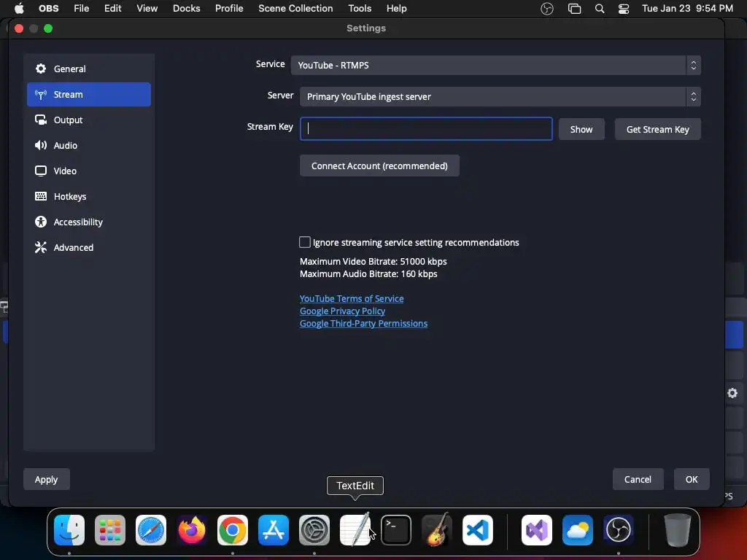Open the YouTube Terms of Service link

coord(352,298)
